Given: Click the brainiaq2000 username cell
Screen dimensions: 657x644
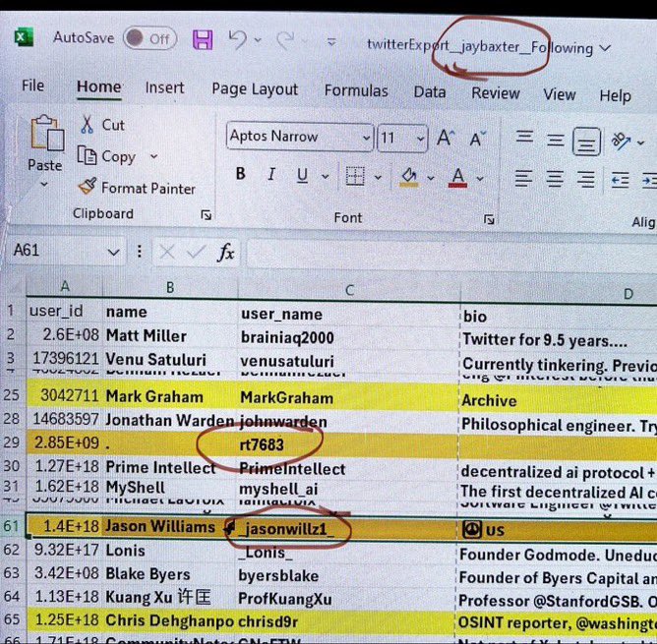Looking at the screenshot, I should [x=348, y=337].
